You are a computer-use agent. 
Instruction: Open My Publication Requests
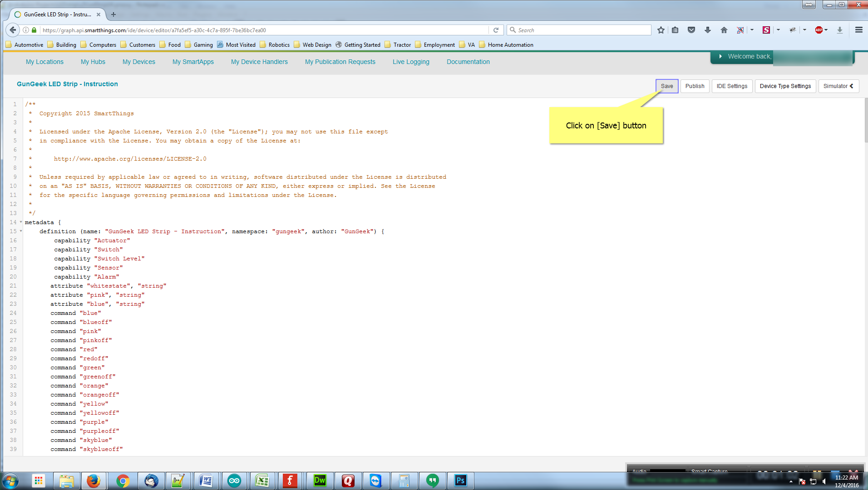(340, 62)
